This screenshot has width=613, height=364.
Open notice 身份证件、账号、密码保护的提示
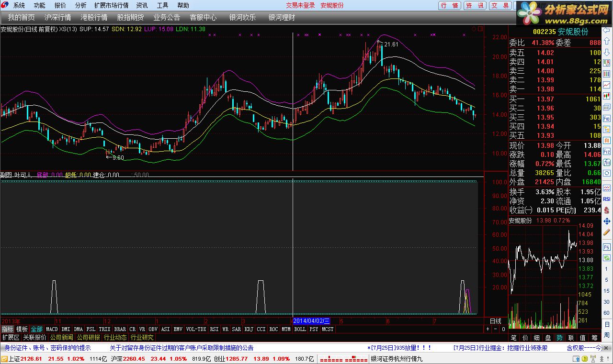[x=48, y=348]
